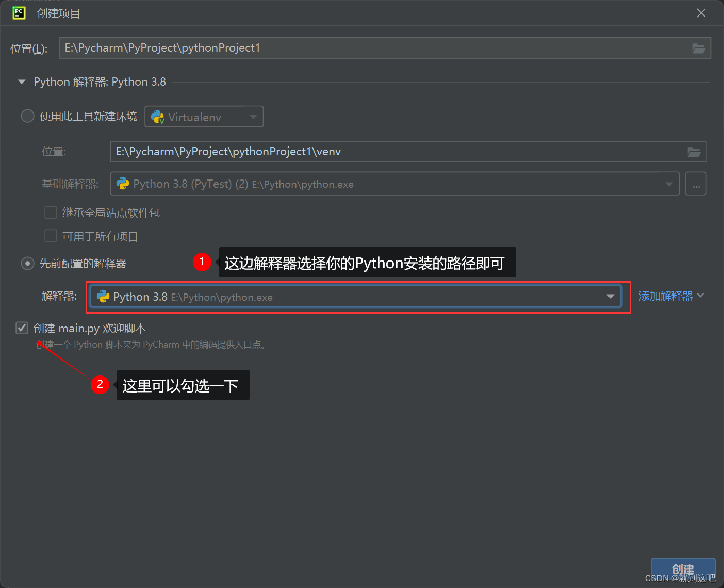Toggle the 可用于所有项目 checkbox

pyautogui.click(x=51, y=236)
